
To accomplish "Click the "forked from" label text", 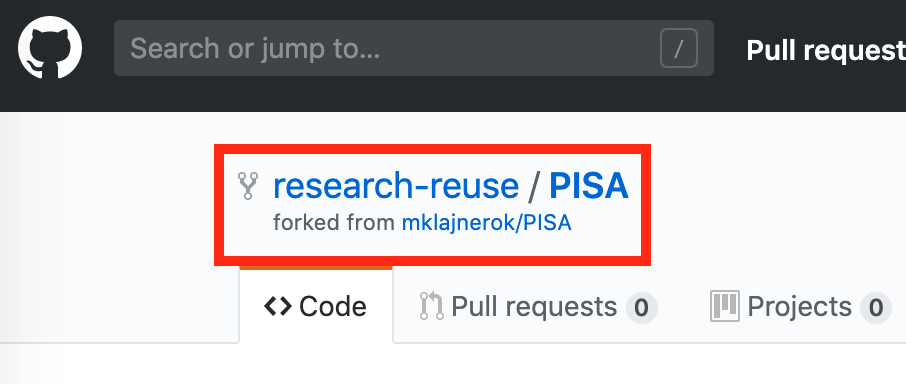I will [335, 223].
